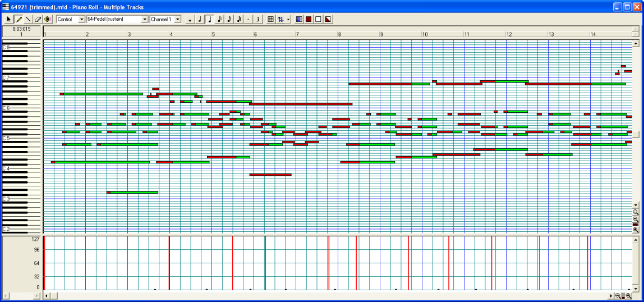
Task: Select the half note duration button
Action: pos(200,19)
